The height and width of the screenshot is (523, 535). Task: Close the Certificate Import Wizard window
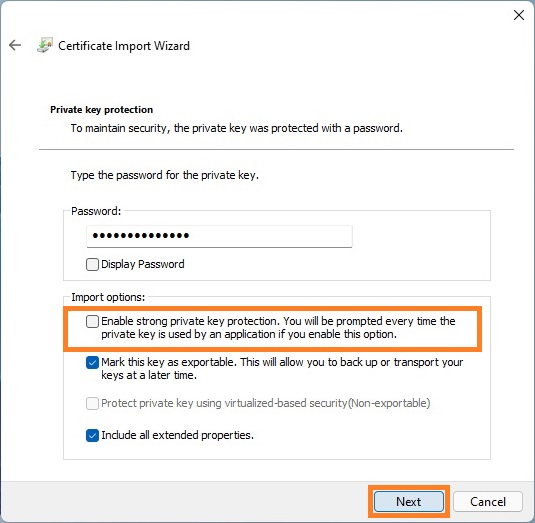(x=519, y=15)
